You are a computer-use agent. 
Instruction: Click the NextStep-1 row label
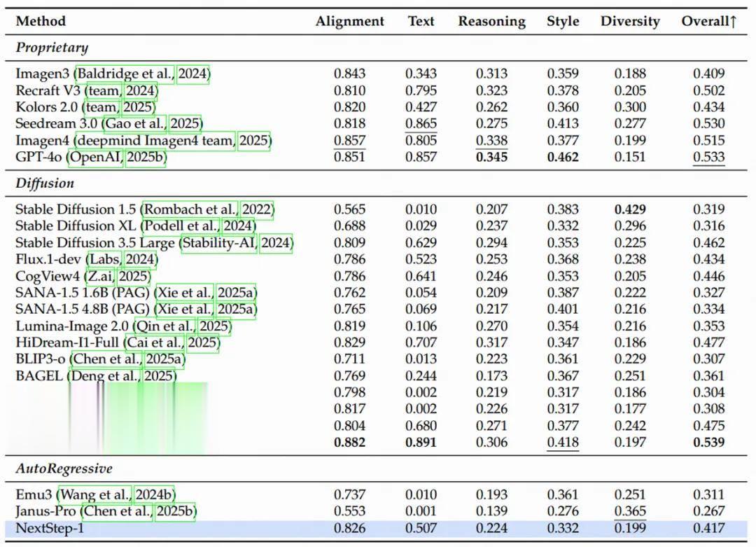pyautogui.click(x=50, y=529)
